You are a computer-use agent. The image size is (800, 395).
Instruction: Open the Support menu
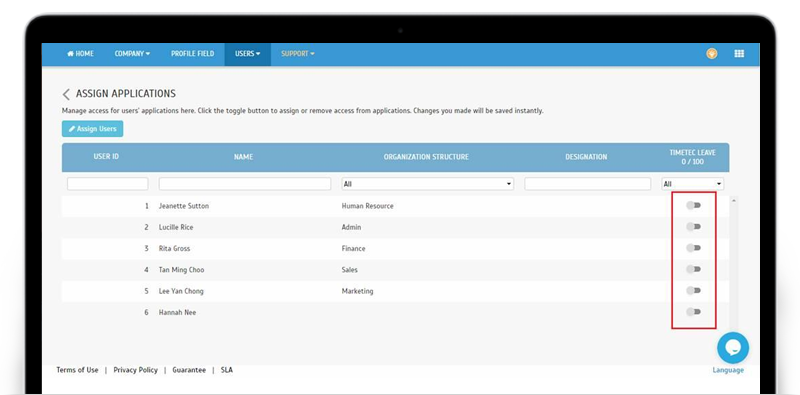297,54
